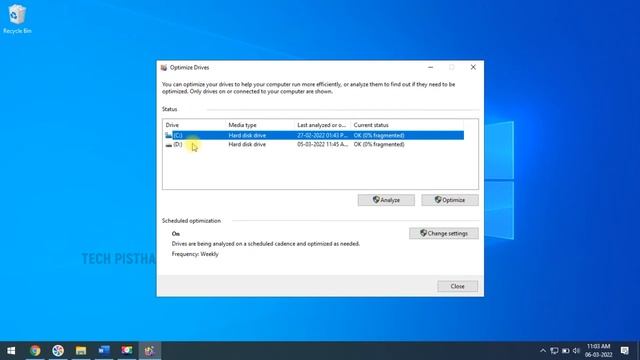This screenshot has width=640, height=360.
Task: Open Microsoft Word from the taskbar
Action: (x=104, y=351)
